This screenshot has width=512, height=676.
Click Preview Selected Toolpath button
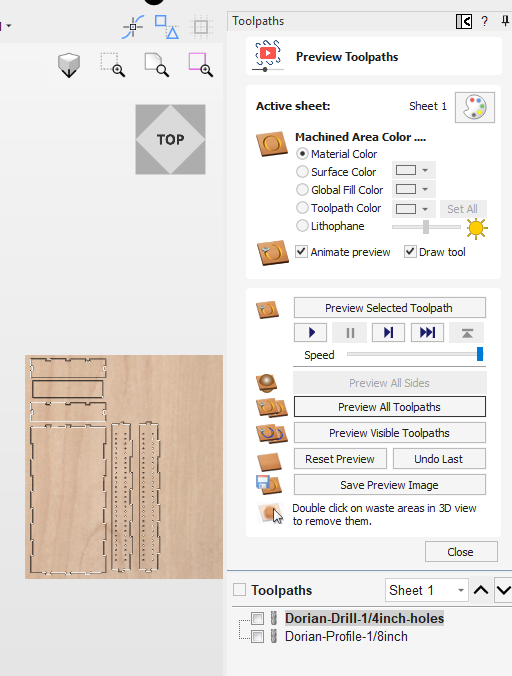[390, 308]
